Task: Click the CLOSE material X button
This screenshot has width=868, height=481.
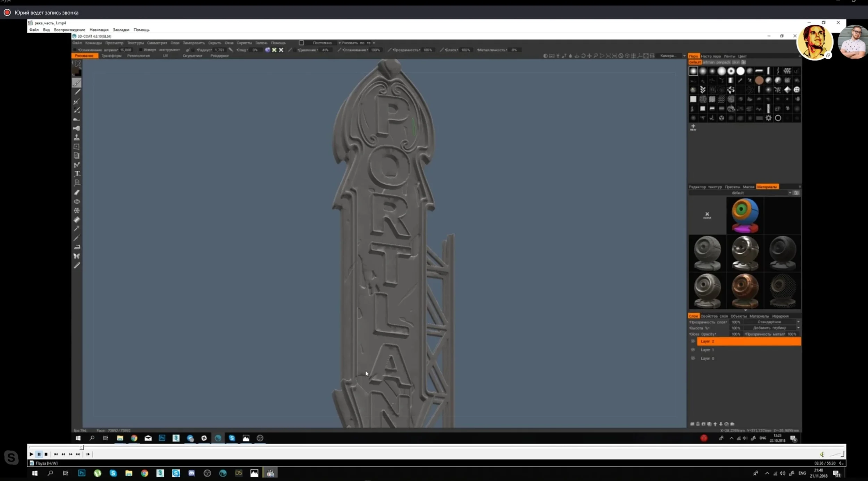Action: (707, 215)
